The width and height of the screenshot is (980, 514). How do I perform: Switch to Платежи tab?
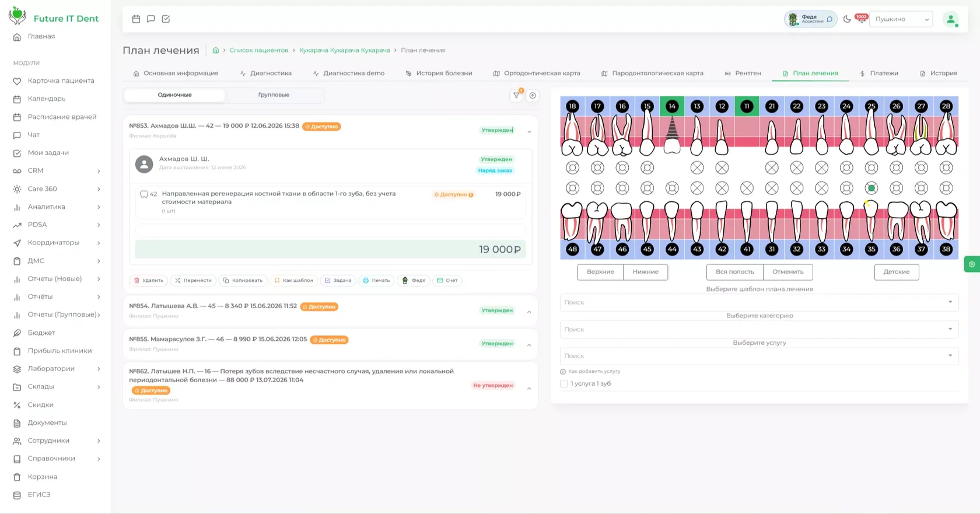point(878,74)
